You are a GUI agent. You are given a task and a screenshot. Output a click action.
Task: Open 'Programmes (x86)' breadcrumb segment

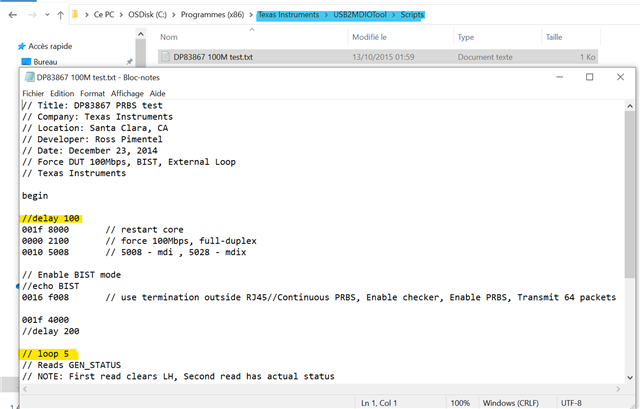212,15
